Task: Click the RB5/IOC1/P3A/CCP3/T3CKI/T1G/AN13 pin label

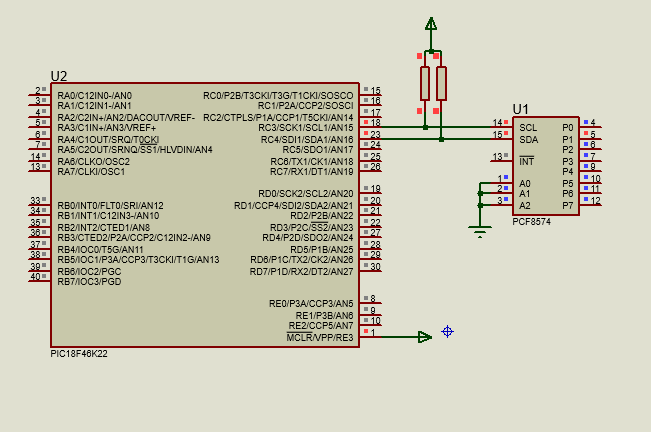Action: tap(138, 260)
